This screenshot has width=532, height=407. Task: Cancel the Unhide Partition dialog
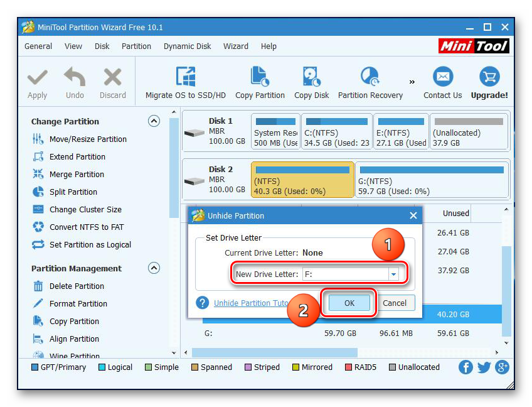coord(395,303)
